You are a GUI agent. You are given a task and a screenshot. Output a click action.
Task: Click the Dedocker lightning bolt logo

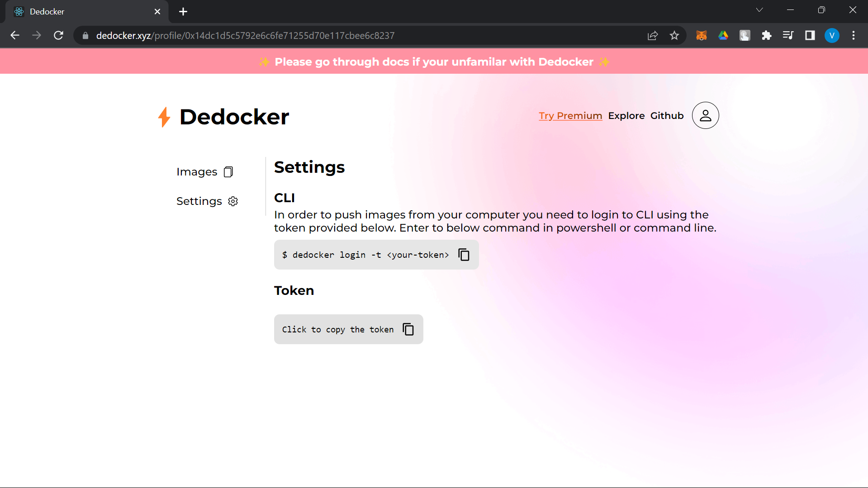click(164, 117)
